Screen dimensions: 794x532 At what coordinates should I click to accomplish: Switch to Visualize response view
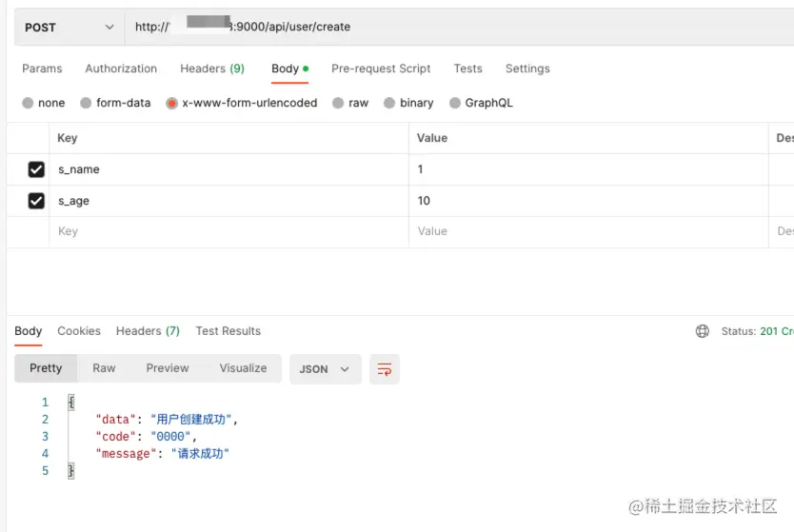tap(243, 368)
